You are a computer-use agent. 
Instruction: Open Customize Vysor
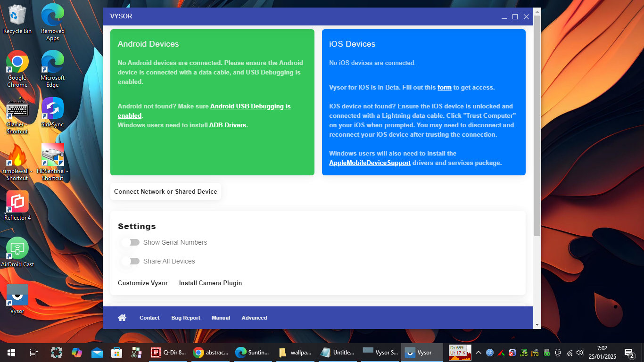(143, 283)
